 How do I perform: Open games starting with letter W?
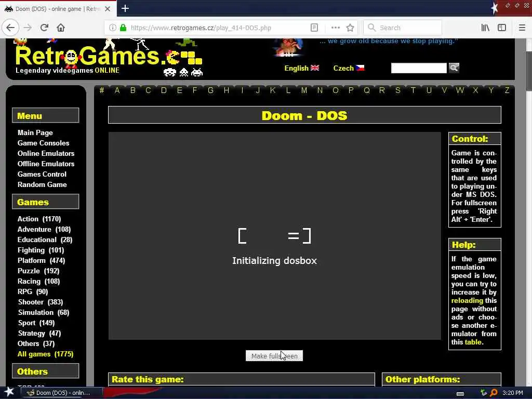pos(460,90)
